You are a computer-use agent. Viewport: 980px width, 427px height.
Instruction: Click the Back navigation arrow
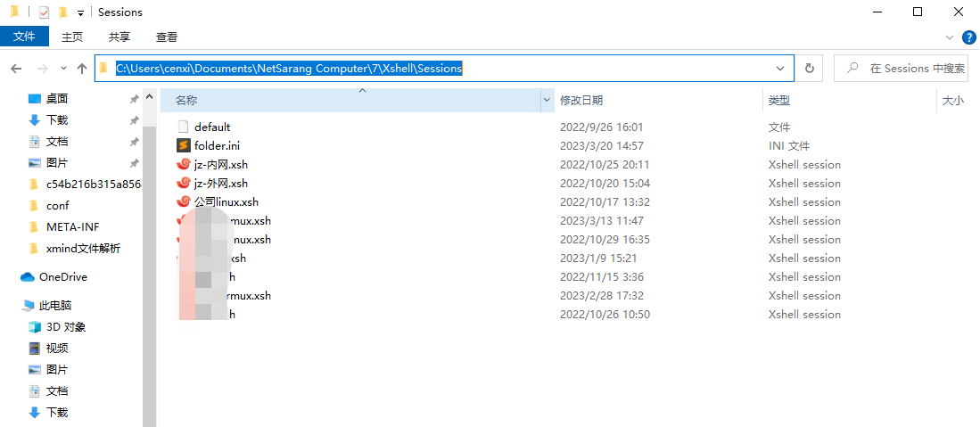coord(16,69)
